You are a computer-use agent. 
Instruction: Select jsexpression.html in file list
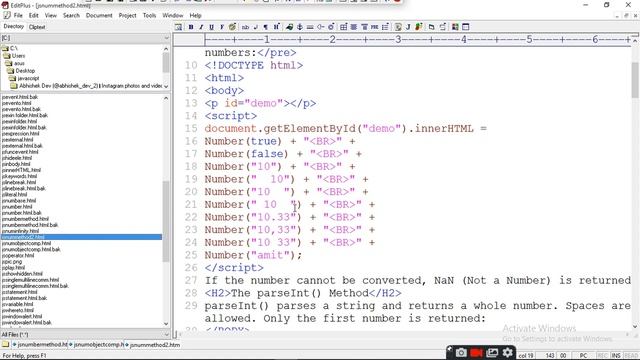(20, 133)
